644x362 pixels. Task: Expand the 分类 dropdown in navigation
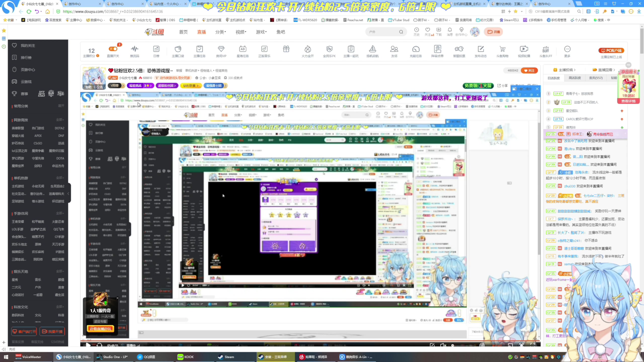(x=220, y=32)
